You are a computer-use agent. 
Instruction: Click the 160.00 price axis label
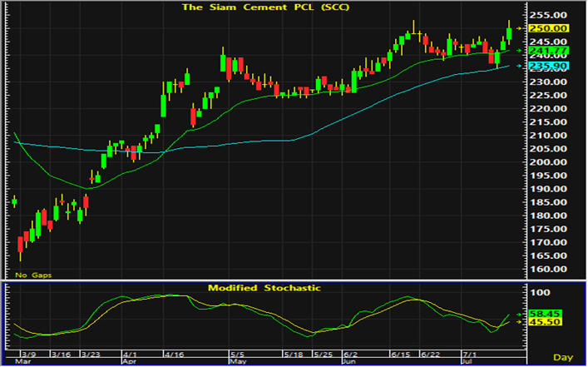coord(548,269)
